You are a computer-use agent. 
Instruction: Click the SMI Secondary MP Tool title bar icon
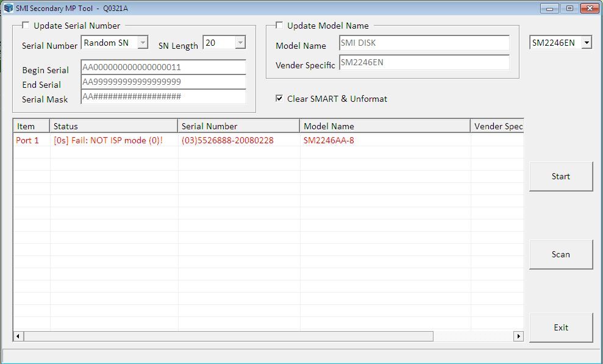9,8
